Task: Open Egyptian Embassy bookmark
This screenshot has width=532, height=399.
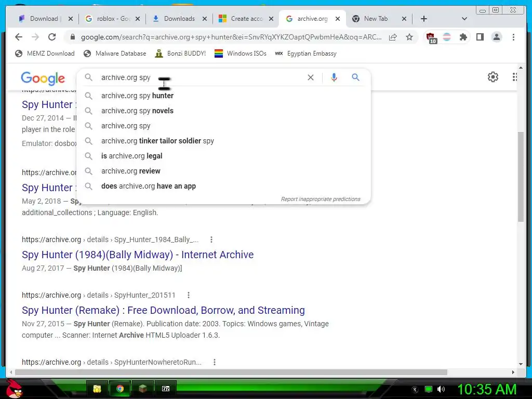Action: (305, 54)
